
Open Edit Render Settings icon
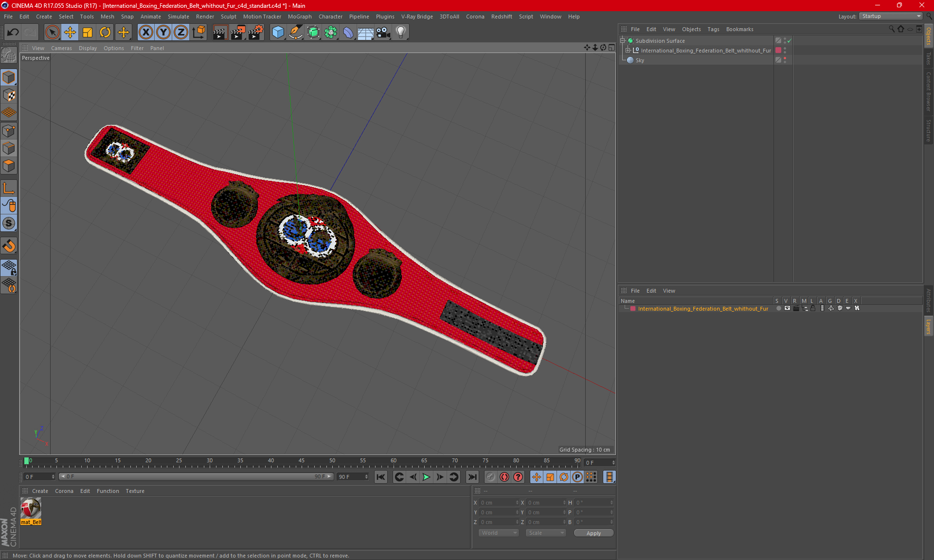point(256,32)
